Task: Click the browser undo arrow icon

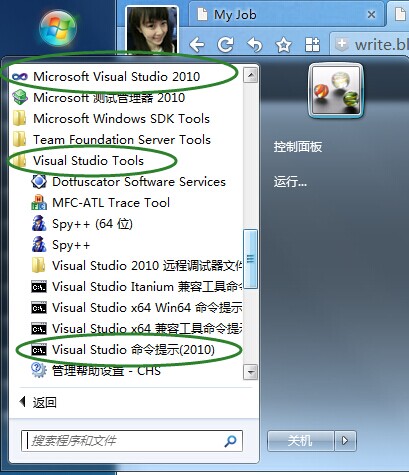Action: click(x=255, y=45)
